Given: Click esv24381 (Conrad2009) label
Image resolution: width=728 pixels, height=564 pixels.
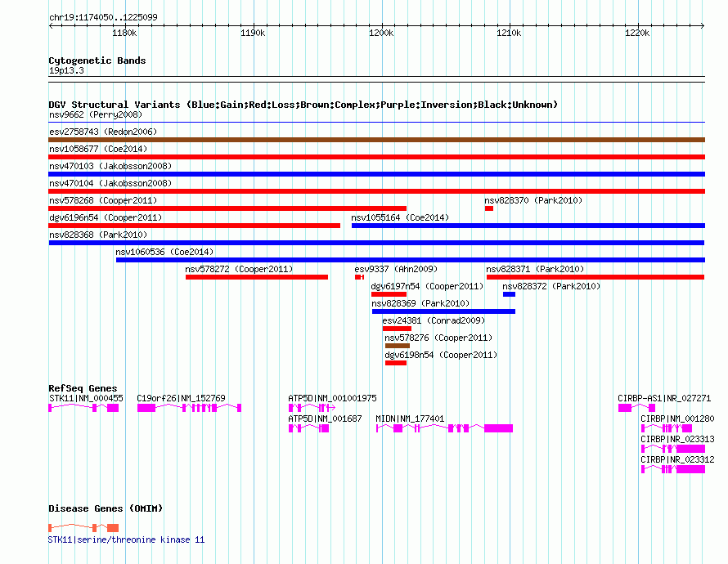Looking at the screenshot, I should 434,320.
